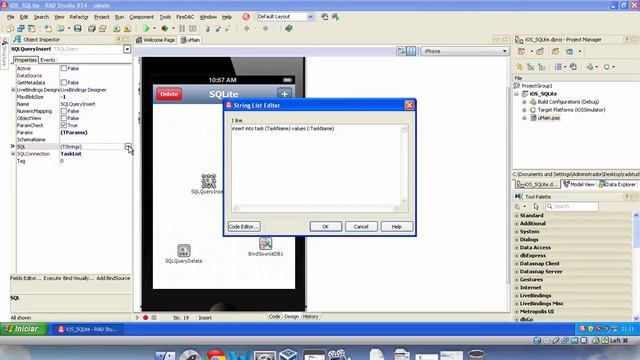The height and width of the screenshot is (360, 640).
Task: Open the SQLQueryInsert component selector dropdown
Action: click(x=127, y=49)
